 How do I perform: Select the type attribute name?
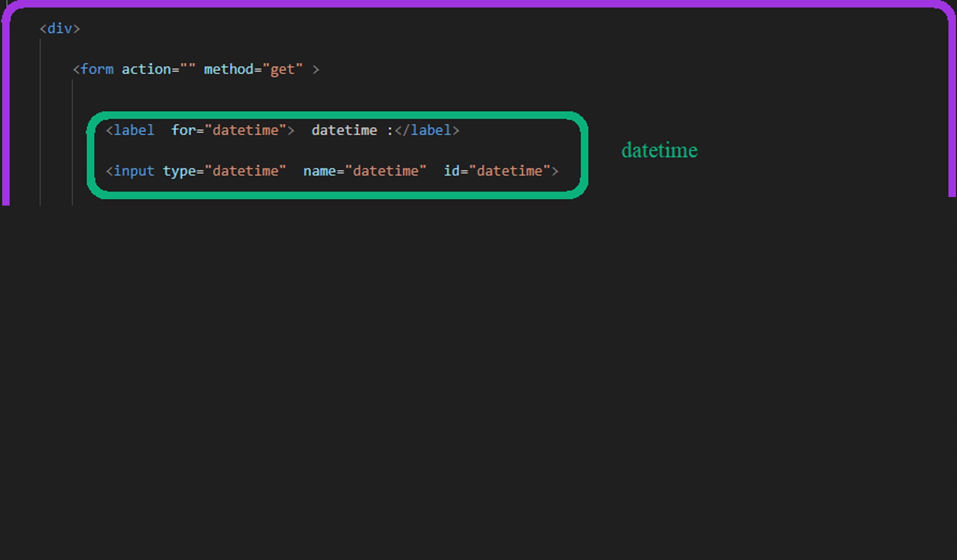[x=180, y=171]
